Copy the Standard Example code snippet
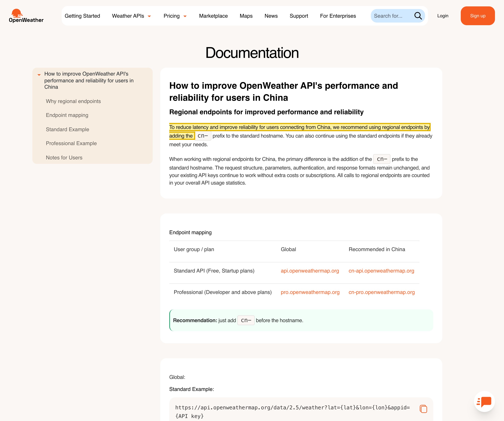The height and width of the screenshot is (421, 504). pos(423,409)
